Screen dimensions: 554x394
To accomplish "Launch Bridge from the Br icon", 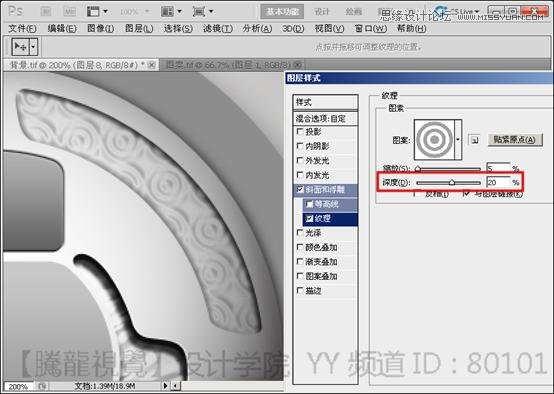I will 46,12.
